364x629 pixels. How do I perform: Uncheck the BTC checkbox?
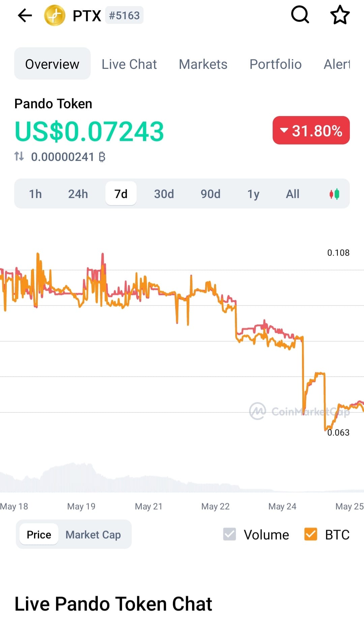point(310,534)
